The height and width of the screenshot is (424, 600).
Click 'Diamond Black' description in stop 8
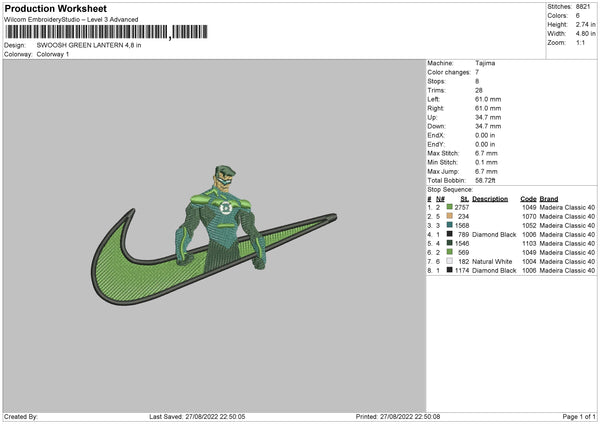[494, 270]
